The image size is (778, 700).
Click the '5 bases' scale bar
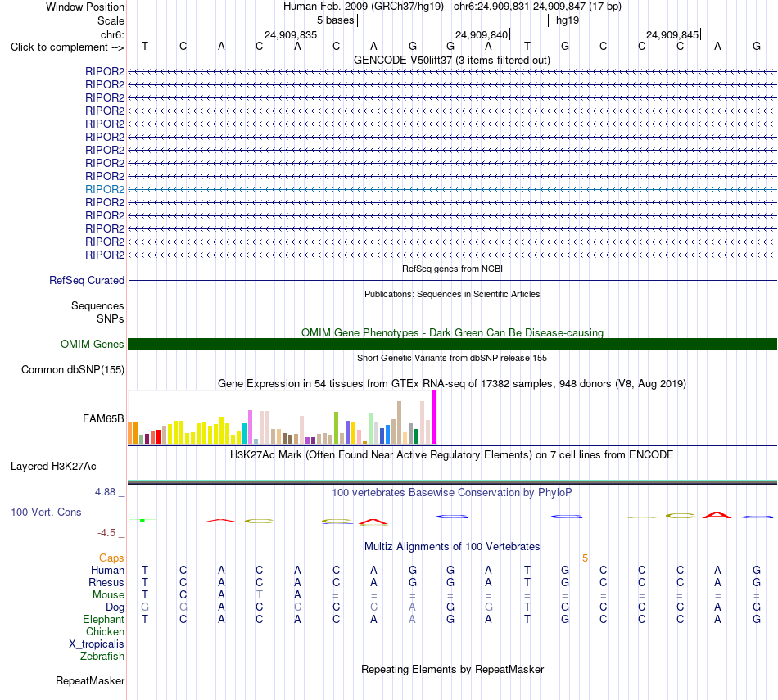click(453, 20)
